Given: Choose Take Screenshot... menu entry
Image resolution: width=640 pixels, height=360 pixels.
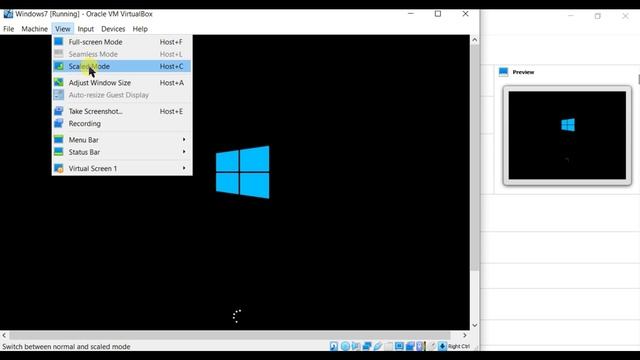Looking at the screenshot, I should (122, 111).
